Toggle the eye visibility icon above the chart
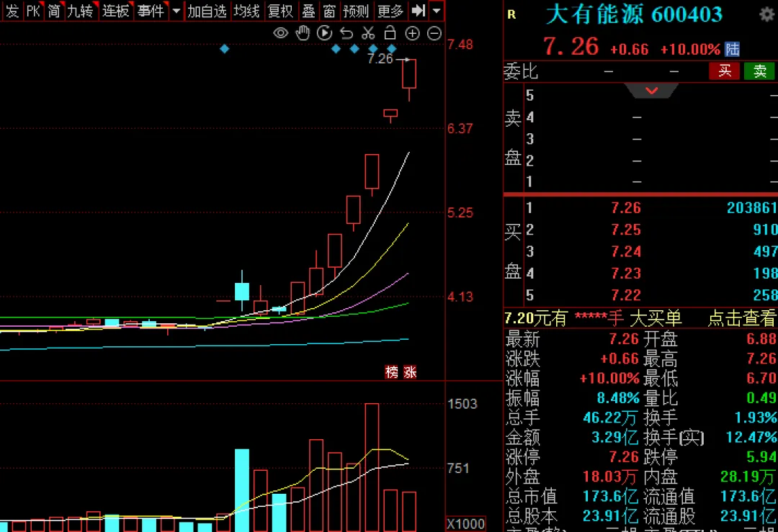This screenshot has width=778, height=532. (x=281, y=32)
